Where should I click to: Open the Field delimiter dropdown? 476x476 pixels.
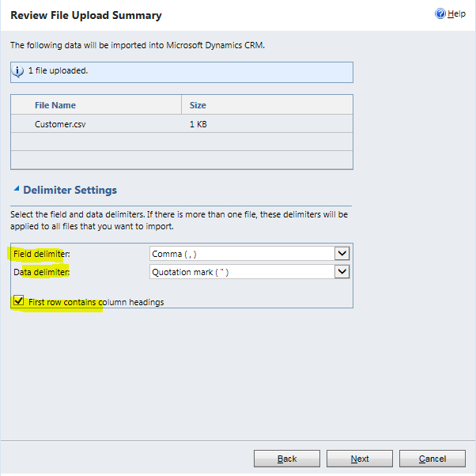(242, 253)
